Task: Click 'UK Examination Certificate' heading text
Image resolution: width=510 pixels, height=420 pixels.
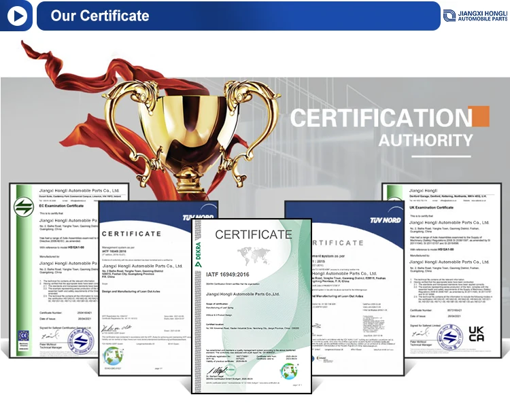Action: (x=431, y=207)
